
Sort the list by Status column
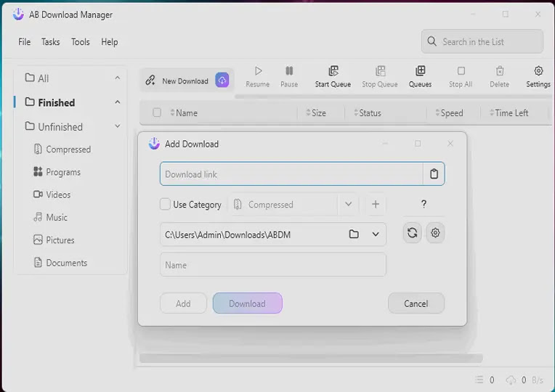coord(368,113)
